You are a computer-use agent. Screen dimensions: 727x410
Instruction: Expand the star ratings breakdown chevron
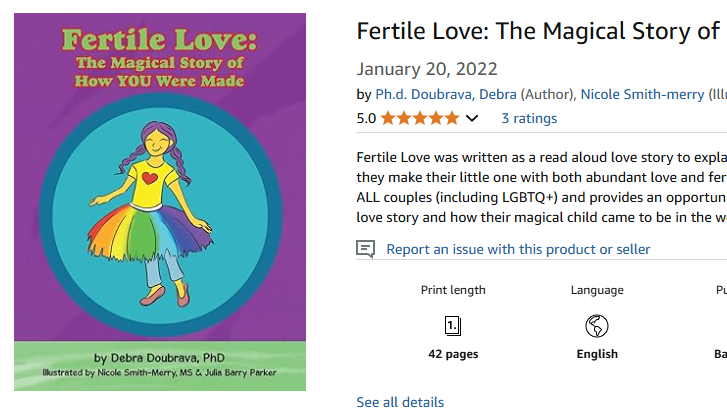[x=472, y=119]
